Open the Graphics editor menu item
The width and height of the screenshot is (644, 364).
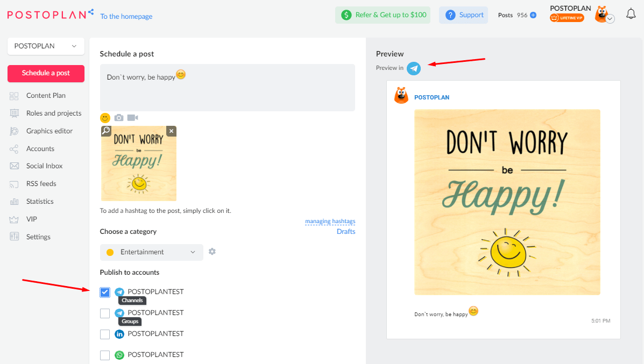tap(49, 131)
